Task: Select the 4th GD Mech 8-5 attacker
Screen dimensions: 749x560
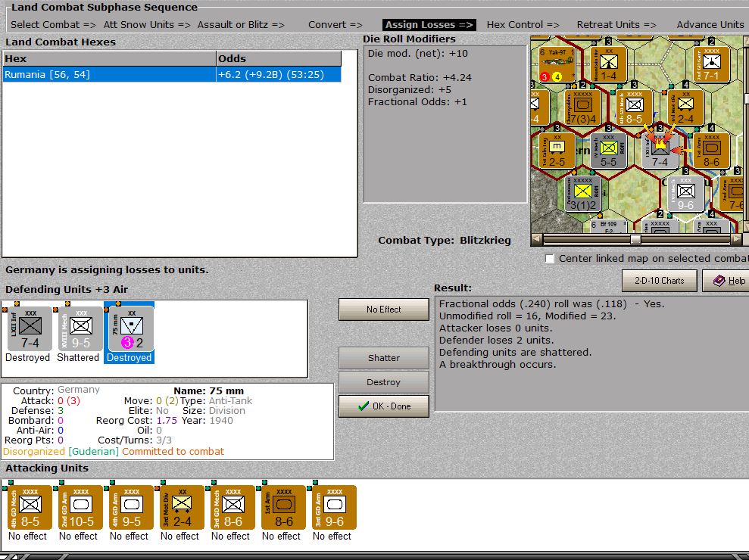Action: click(30, 507)
